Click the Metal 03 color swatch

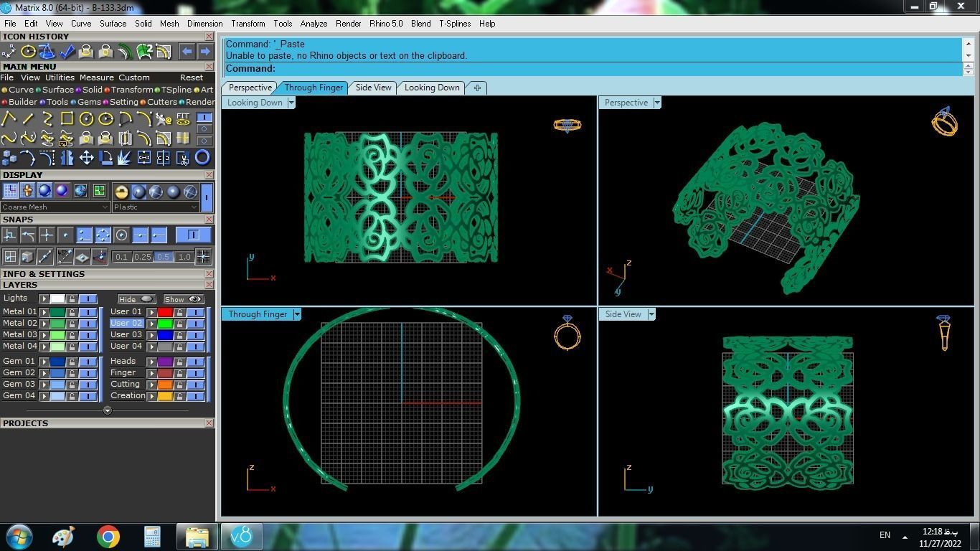click(x=57, y=335)
